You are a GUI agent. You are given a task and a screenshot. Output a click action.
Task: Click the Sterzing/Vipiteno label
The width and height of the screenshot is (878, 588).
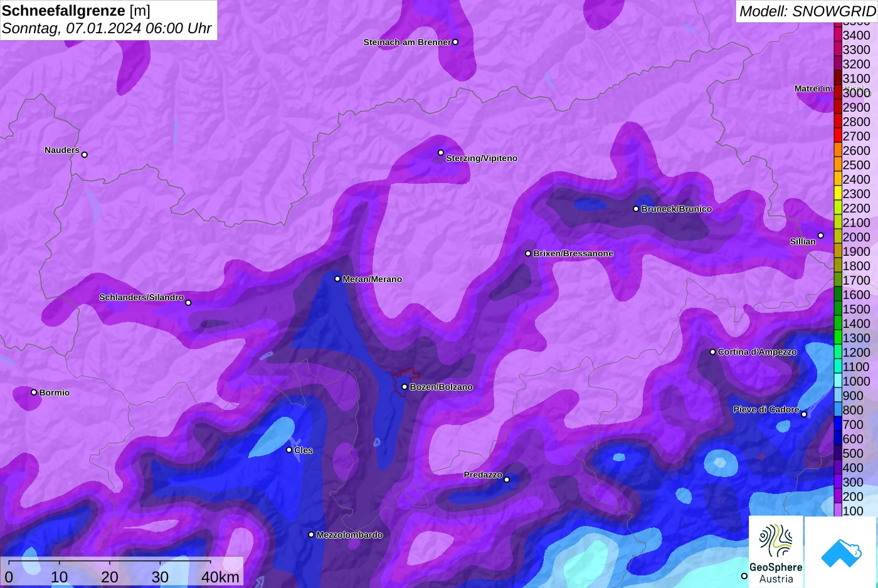click(x=482, y=158)
